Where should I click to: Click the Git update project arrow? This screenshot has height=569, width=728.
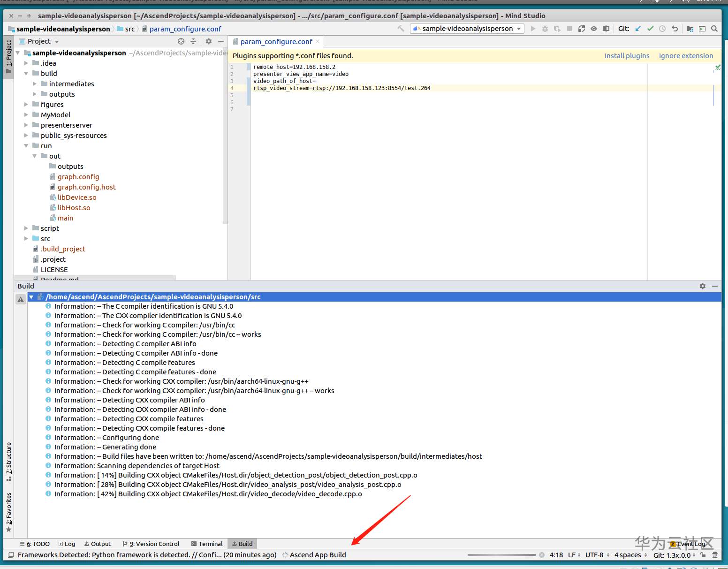[x=638, y=29]
